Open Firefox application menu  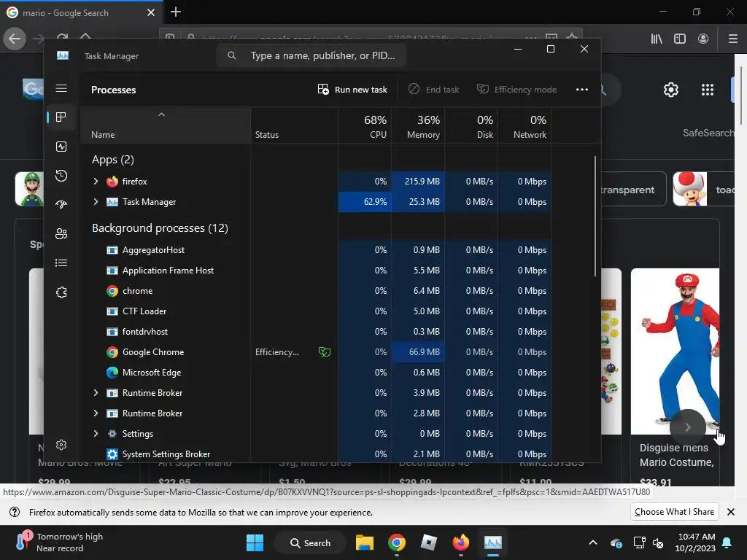point(733,39)
